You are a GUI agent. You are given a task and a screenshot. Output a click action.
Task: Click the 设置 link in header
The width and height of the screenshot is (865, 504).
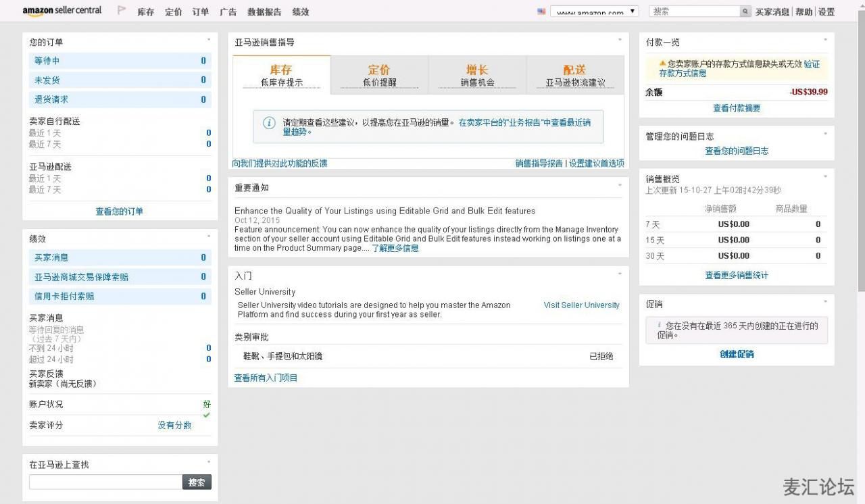[x=827, y=12]
